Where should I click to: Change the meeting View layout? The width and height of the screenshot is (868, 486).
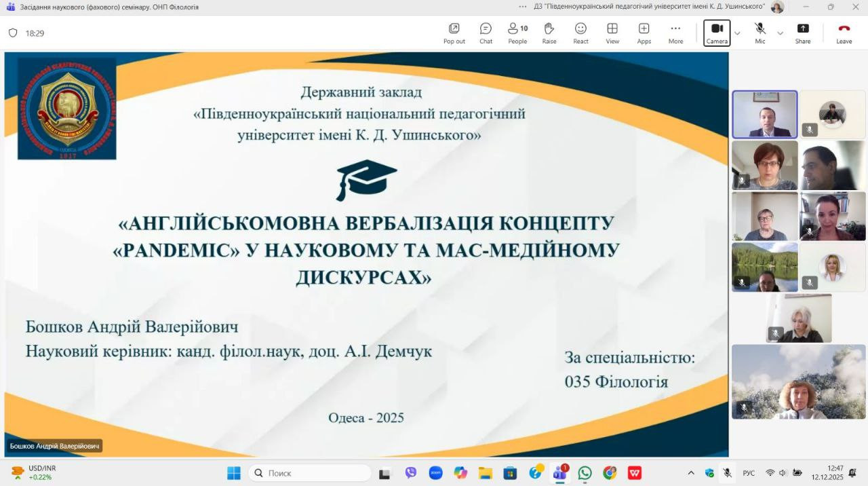pyautogui.click(x=612, y=33)
